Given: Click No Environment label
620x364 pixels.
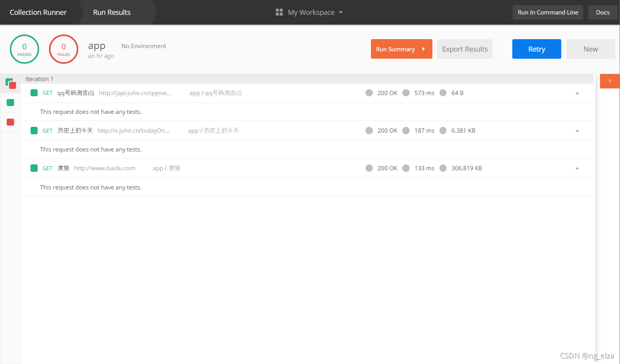Looking at the screenshot, I should click(144, 46).
